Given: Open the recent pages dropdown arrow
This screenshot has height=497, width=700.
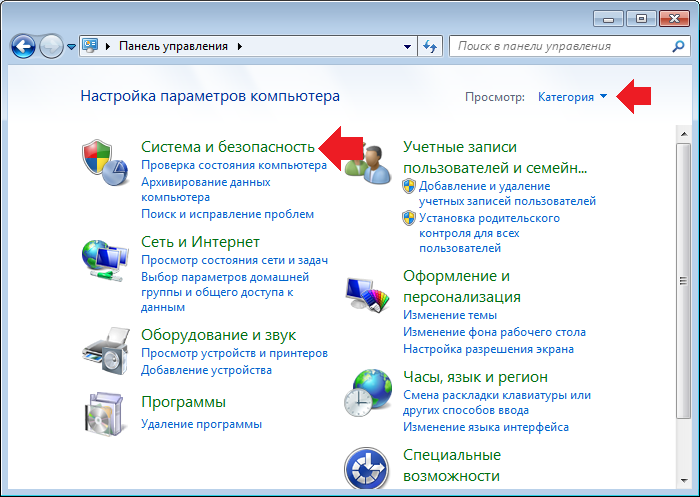Looking at the screenshot, I should 71,46.
